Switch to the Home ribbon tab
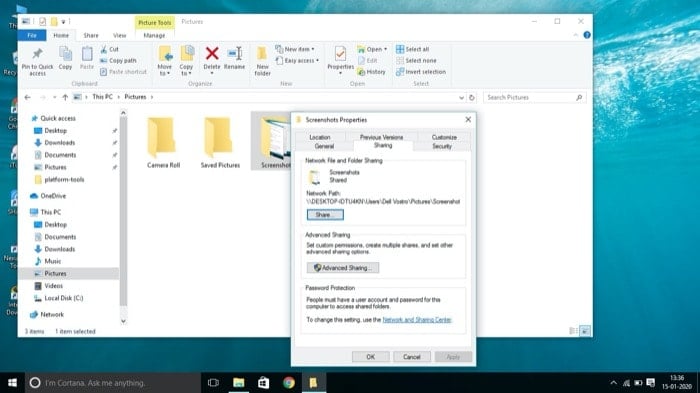The width and height of the screenshot is (700, 393). [x=61, y=35]
